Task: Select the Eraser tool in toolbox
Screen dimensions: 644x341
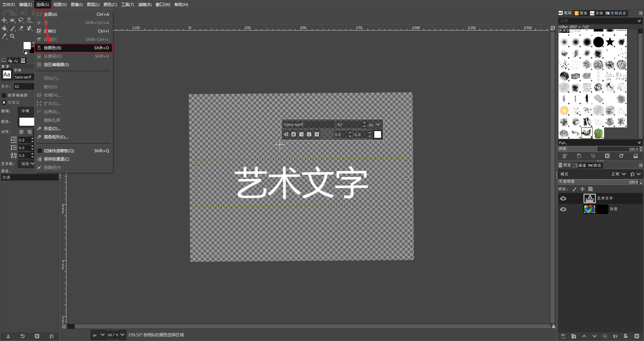Action: tap(21, 29)
